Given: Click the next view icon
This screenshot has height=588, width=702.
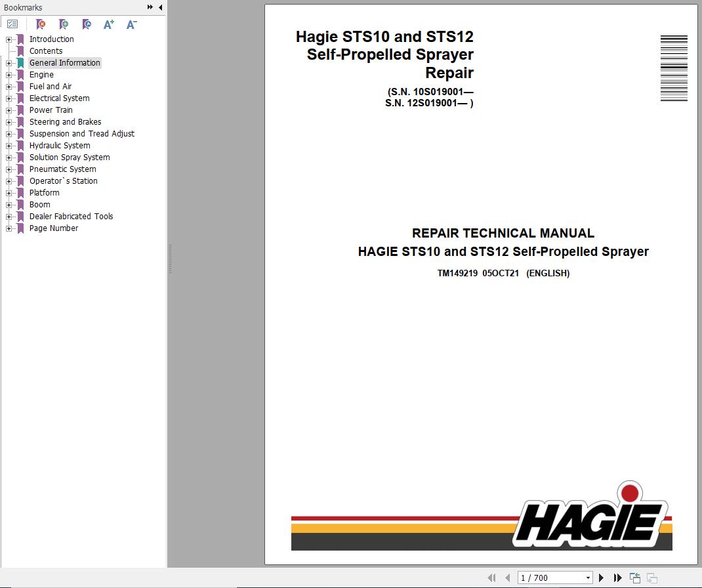Looking at the screenshot, I should pos(652,577).
